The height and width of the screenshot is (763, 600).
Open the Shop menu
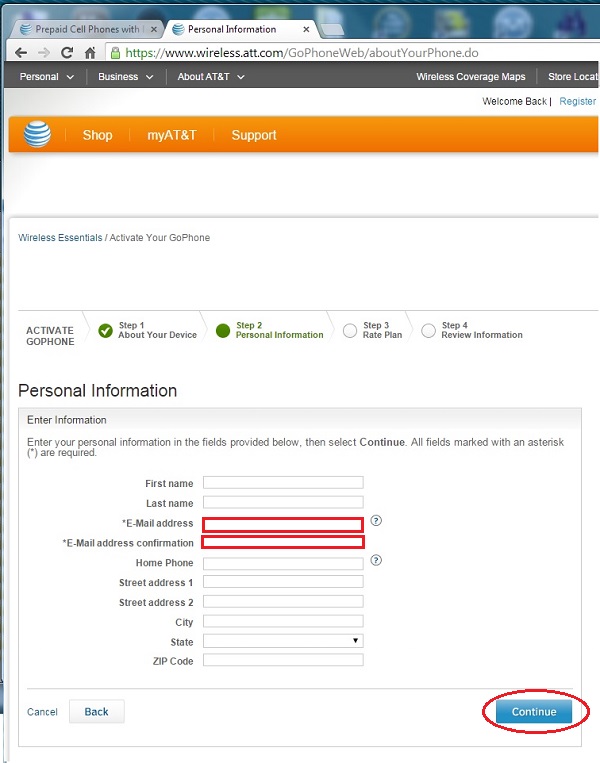click(97, 135)
